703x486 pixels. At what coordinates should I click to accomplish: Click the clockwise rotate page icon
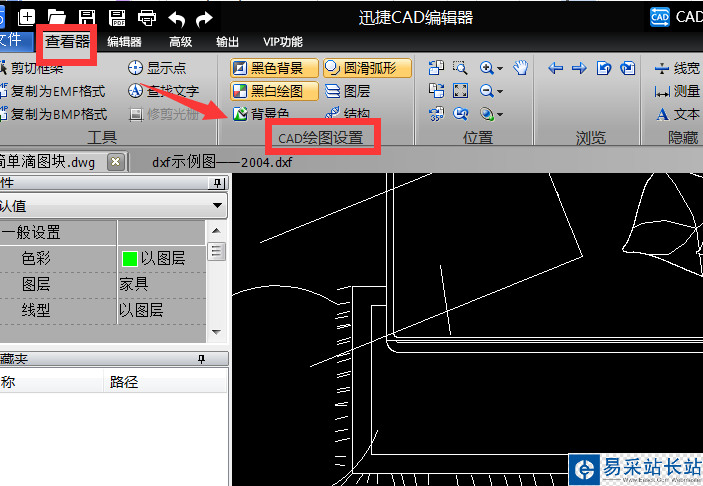pyautogui.click(x=436, y=91)
